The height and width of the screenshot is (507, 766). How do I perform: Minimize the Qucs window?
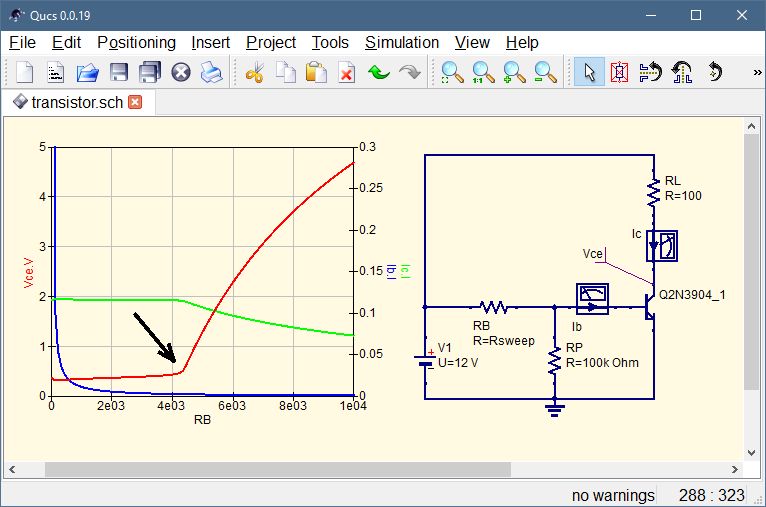point(651,15)
